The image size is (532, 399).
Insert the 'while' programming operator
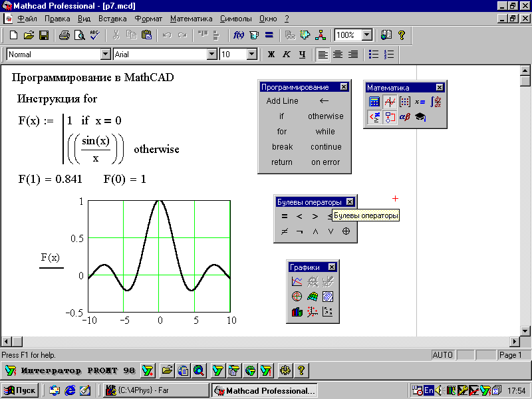click(325, 132)
